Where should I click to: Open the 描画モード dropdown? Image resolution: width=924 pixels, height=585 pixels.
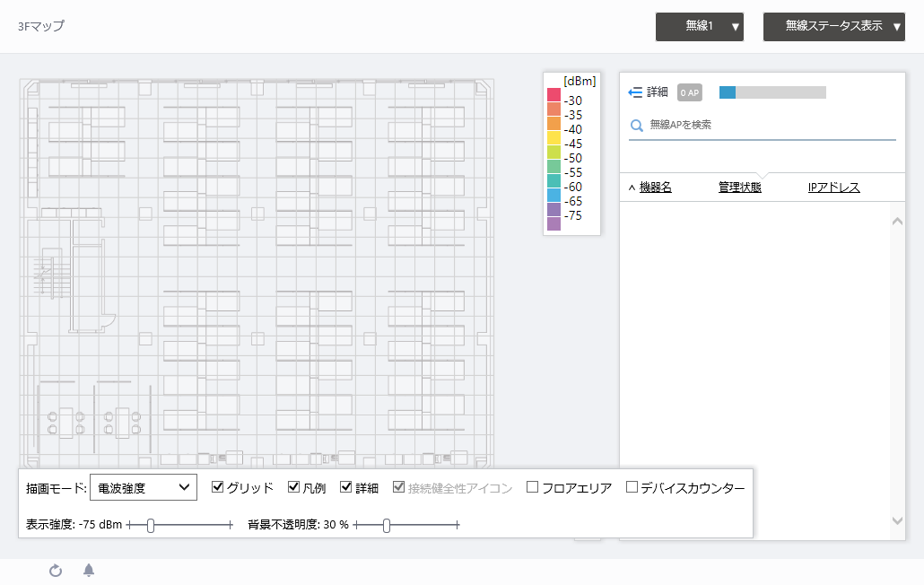point(144,487)
